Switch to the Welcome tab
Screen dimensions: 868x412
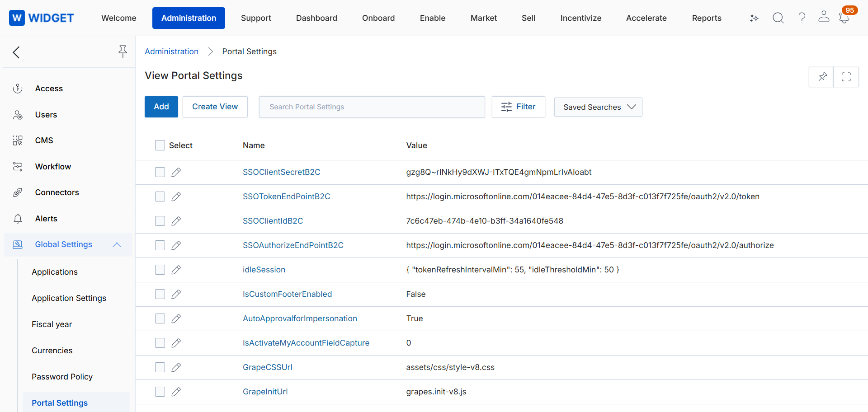119,18
